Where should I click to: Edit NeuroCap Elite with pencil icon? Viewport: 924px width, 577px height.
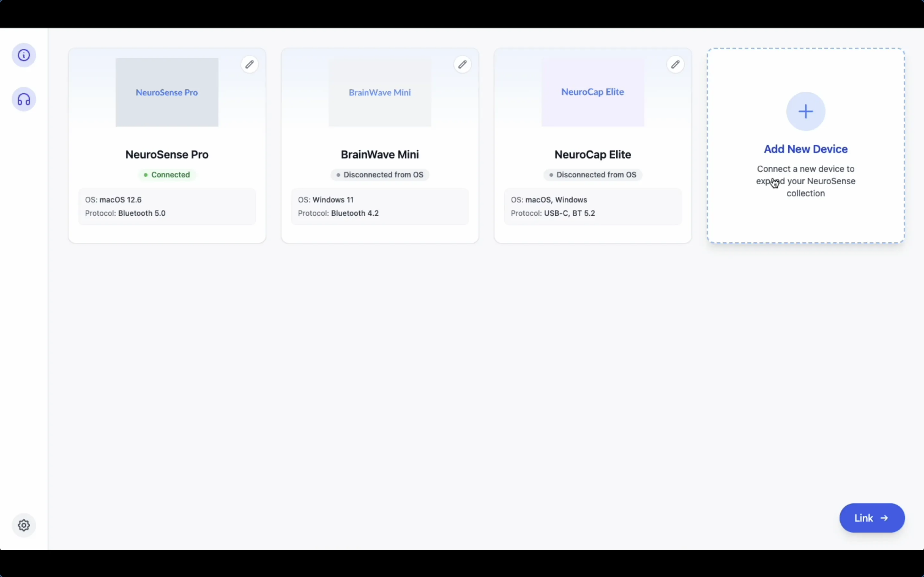[676, 64]
